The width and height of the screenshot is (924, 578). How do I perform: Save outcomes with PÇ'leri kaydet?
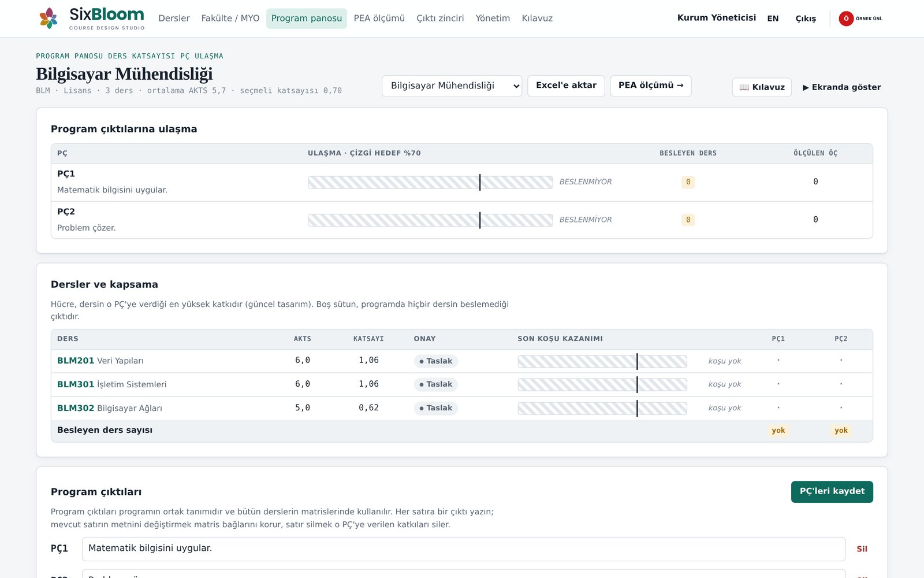tap(832, 492)
